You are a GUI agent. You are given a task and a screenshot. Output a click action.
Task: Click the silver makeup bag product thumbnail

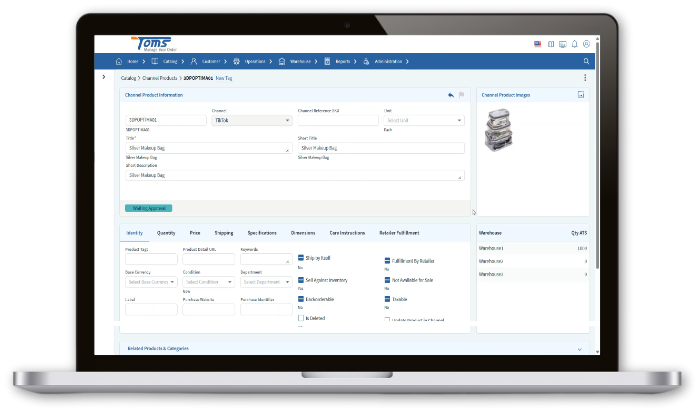pyautogui.click(x=500, y=128)
